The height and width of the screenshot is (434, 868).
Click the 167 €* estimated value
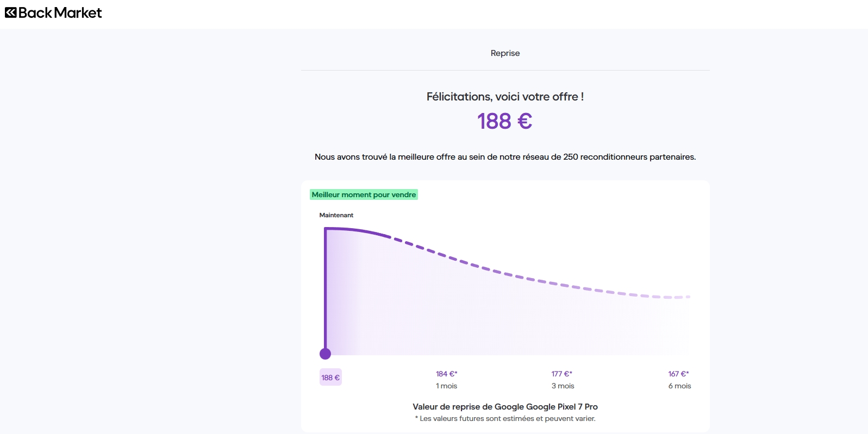[678, 374]
